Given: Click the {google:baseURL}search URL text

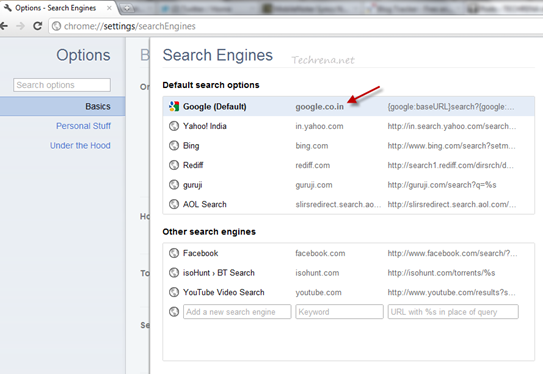Looking at the screenshot, I should coord(451,107).
